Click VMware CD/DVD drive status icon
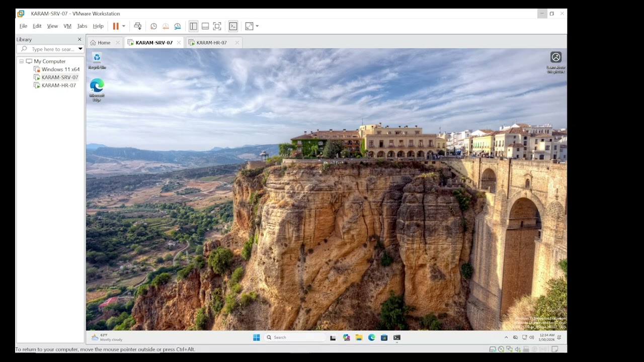The width and height of the screenshot is (644, 362). pos(501,349)
